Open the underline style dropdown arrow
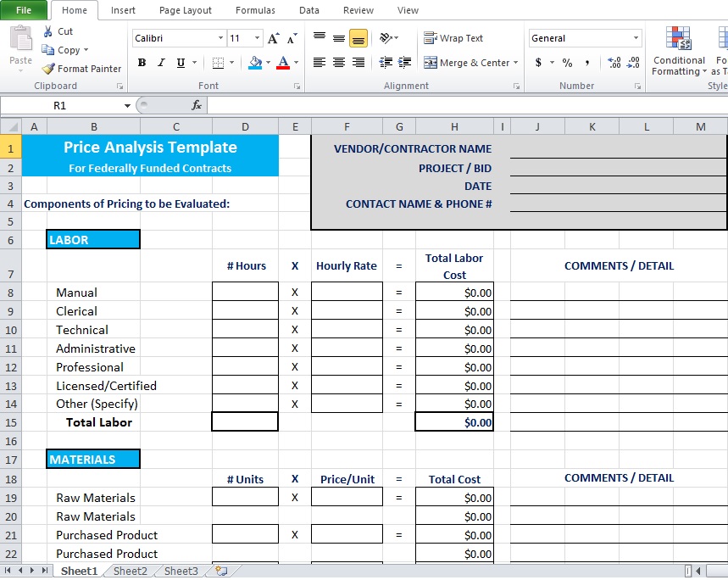 [195, 62]
